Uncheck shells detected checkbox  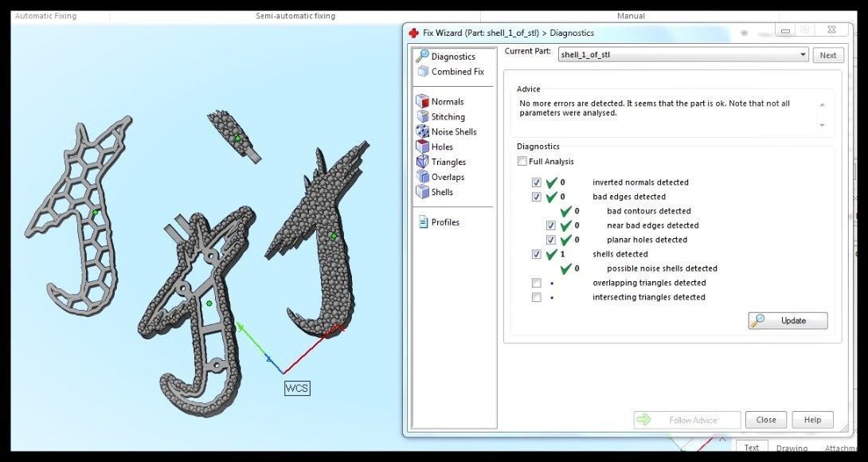[x=536, y=254]
